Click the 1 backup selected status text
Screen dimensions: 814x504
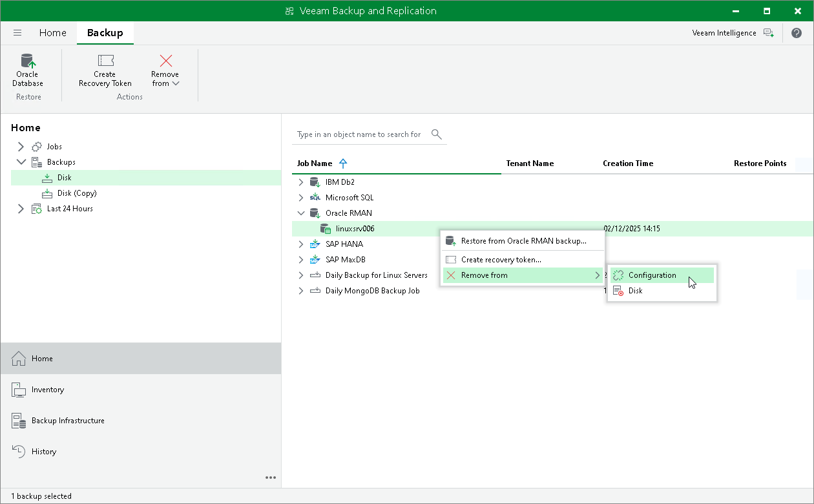click(41, 496)
